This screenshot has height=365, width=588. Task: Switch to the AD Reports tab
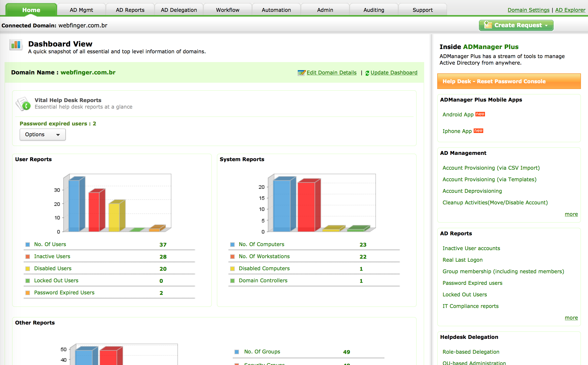point(130,10)
